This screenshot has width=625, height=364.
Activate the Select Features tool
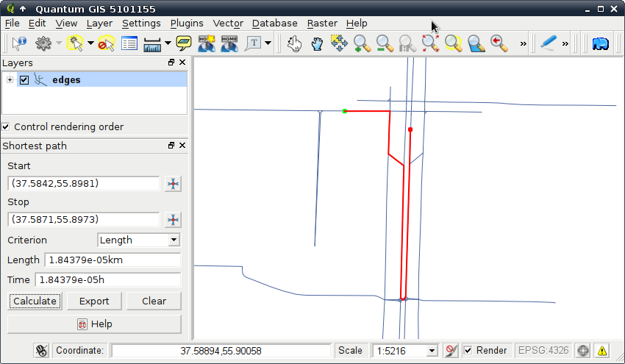(75, 43)
